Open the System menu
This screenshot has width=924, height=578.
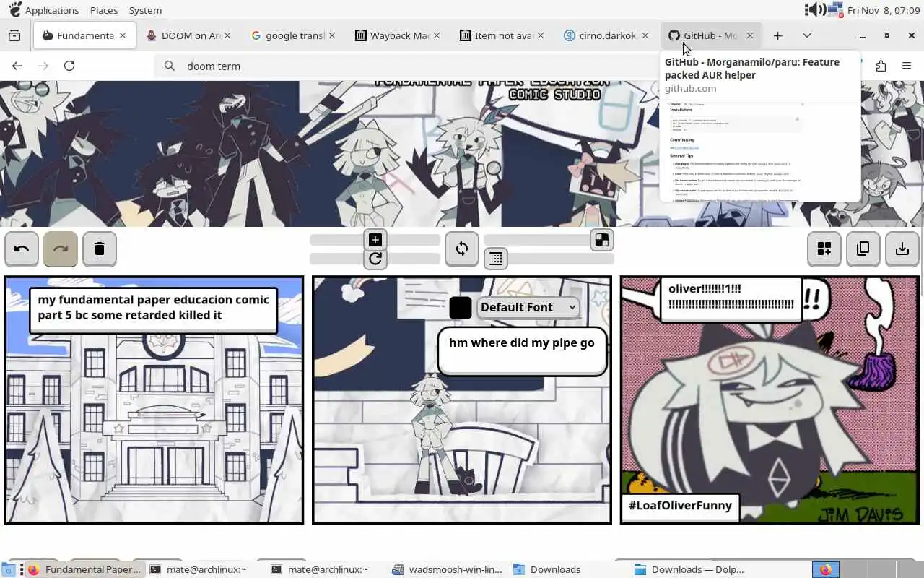point(145,10)
